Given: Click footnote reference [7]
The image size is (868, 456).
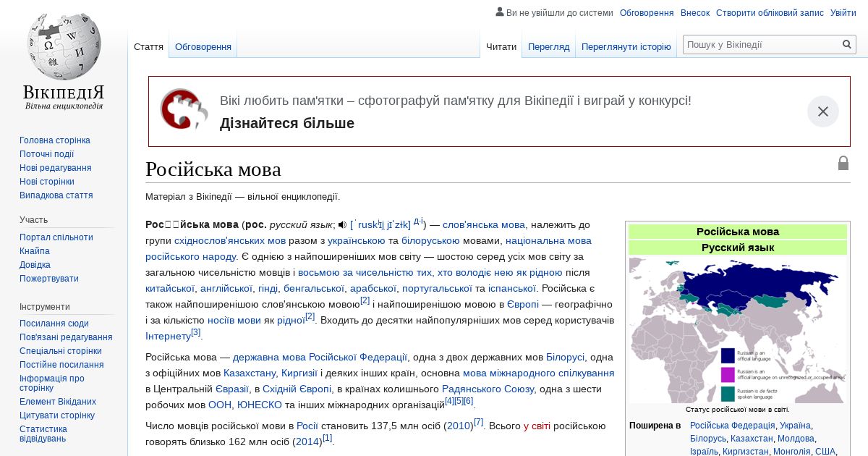Looking at the screenshot, I should coord(478,422).
